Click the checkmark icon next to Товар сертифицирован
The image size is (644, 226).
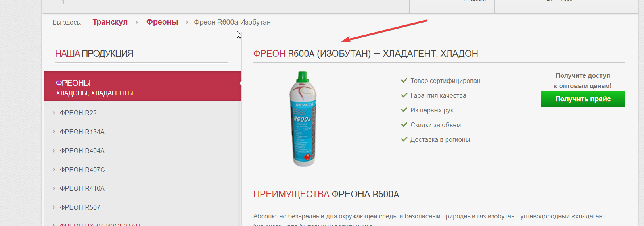pos(404,81)
